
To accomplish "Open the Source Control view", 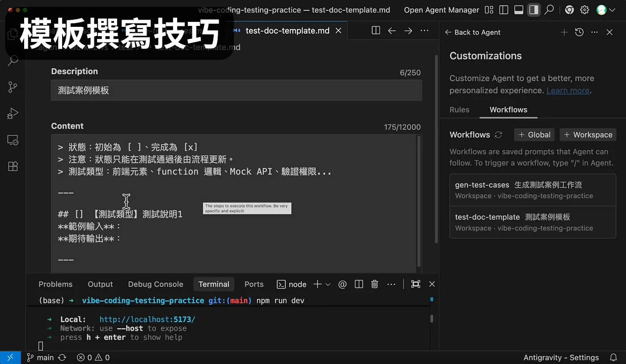I will coord(13,87).
